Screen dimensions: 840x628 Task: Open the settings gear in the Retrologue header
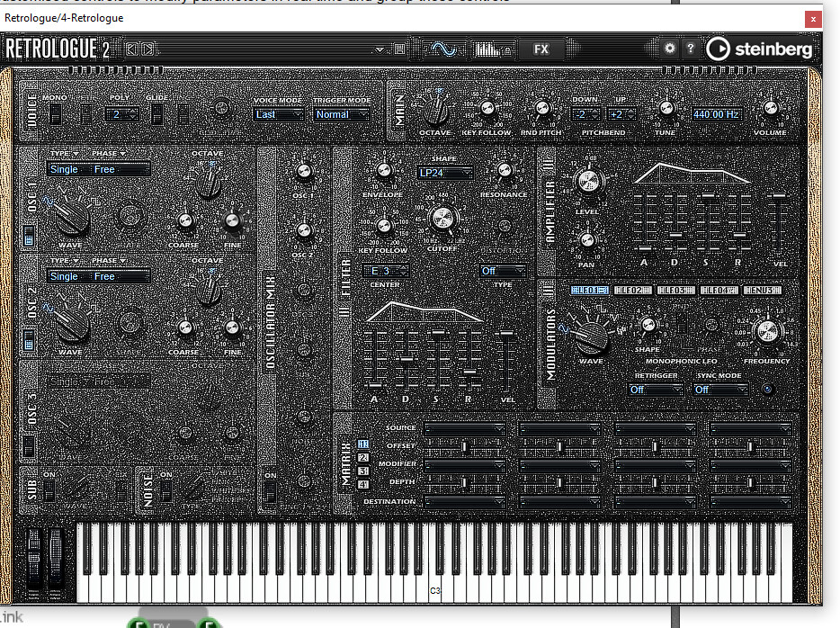point(670,49)
